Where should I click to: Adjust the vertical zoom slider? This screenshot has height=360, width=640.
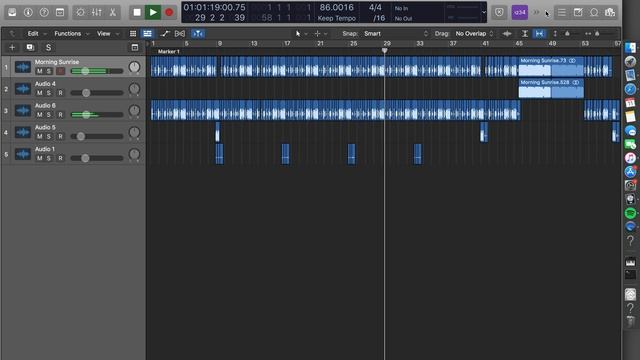pyautogui.click(x=567, y=33)
